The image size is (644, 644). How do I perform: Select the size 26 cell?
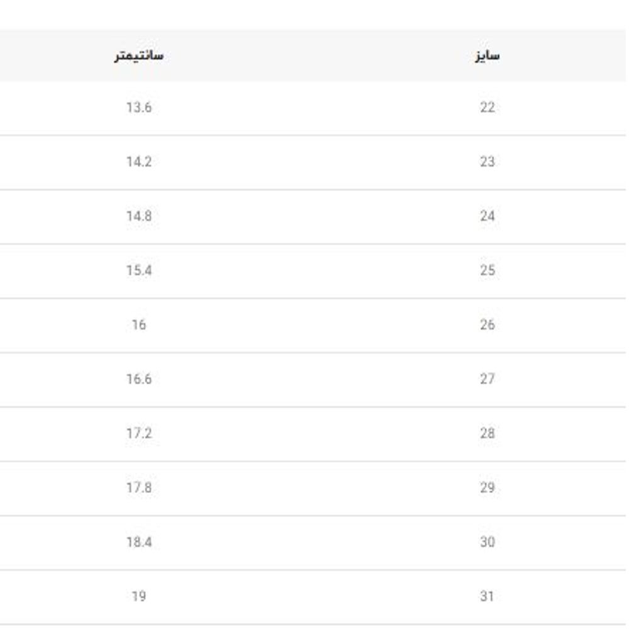coord(487,325)
